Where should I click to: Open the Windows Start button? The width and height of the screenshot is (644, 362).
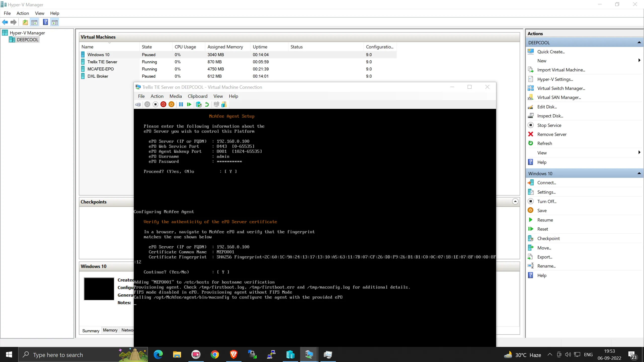pos(9,355)
